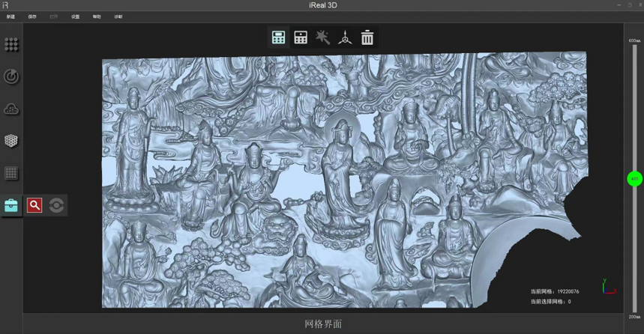Click the white calculator-grid toolbar icon
The height and width of the screenshot is (334, 644).
[301, 37]
